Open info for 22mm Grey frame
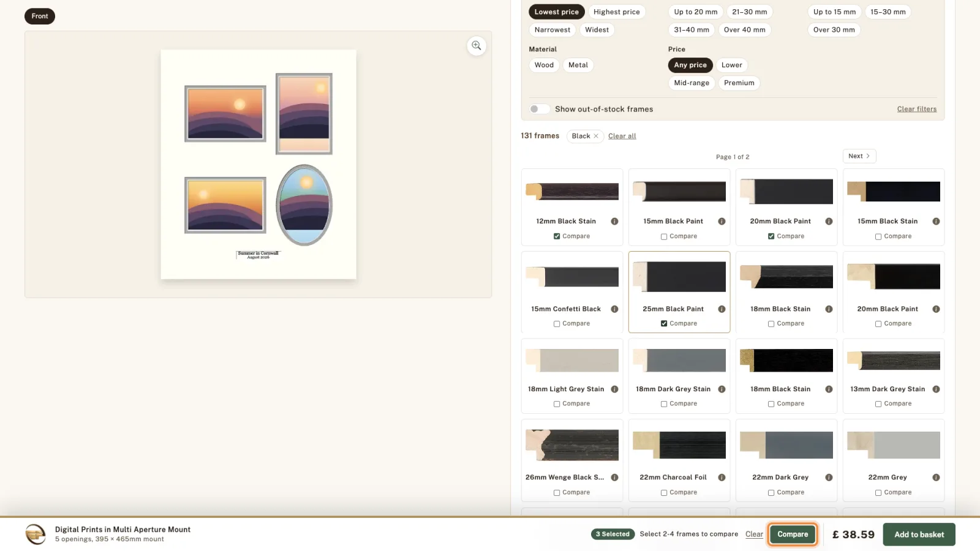980x551 pixels. pos(936,478)
